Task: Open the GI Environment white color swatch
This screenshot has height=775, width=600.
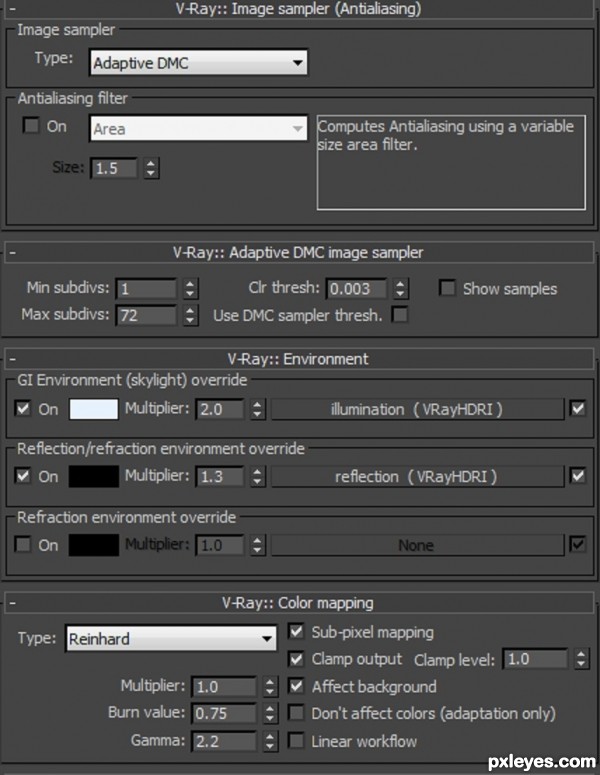Action: tap(93, 409)
